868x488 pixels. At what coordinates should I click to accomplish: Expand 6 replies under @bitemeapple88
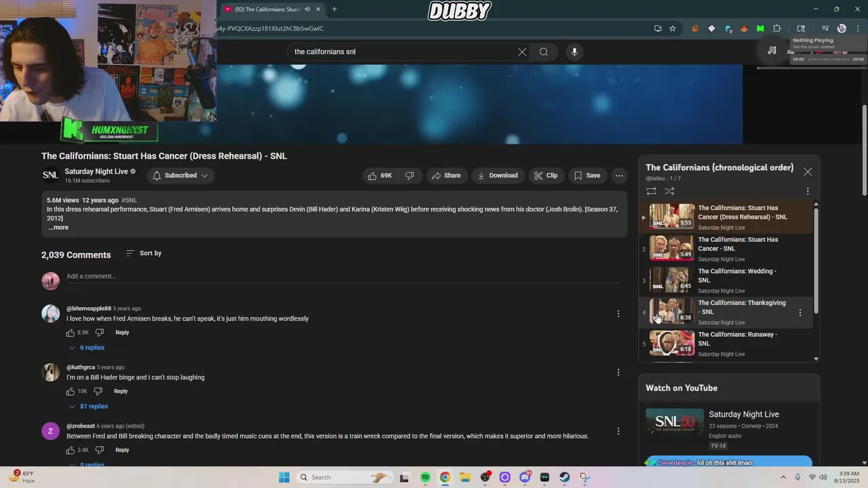[87, 348]
